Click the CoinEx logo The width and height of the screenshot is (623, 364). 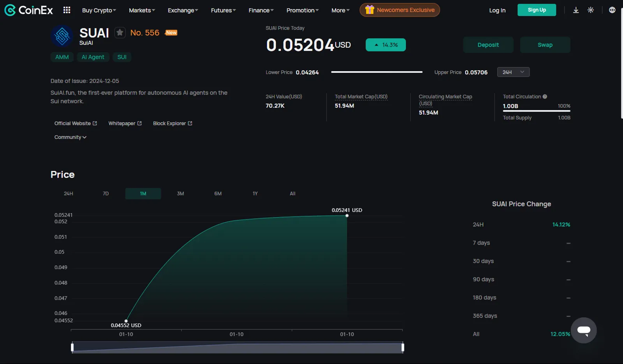(x=28, y=10)
